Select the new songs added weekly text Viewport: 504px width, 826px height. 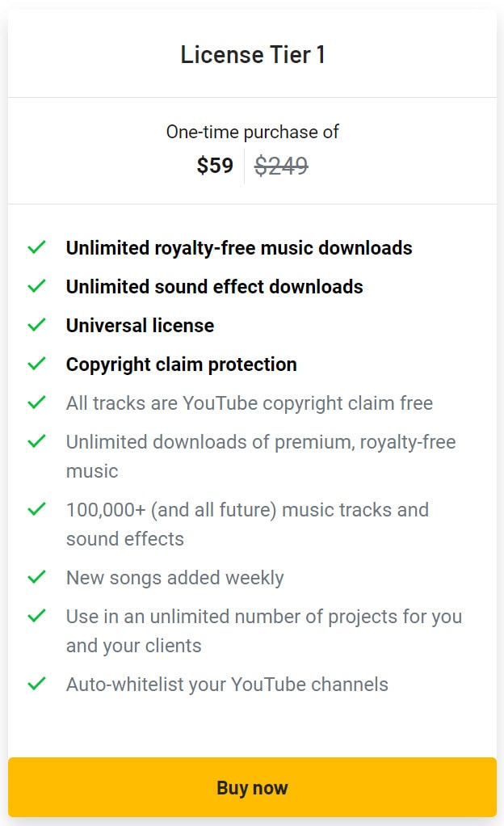tap(174, 577)
